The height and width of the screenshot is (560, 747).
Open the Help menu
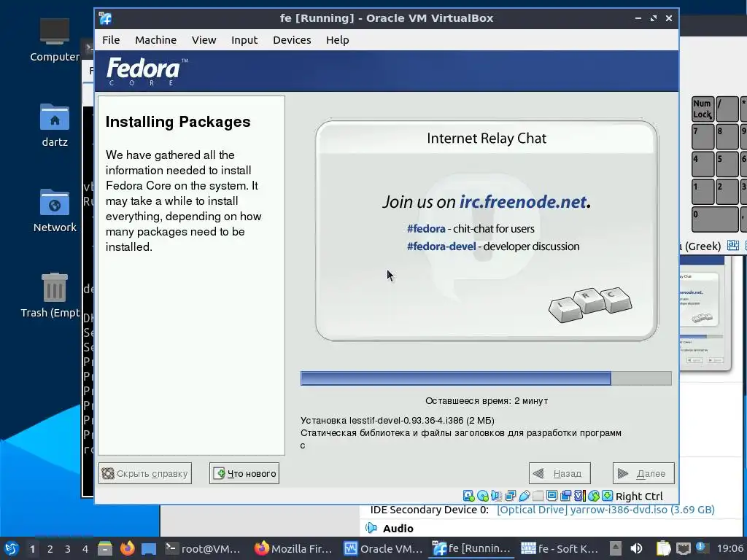337,40
